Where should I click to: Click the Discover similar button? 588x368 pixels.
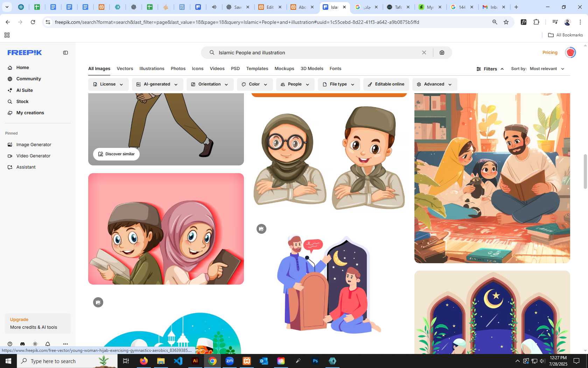tap(116, 154)
